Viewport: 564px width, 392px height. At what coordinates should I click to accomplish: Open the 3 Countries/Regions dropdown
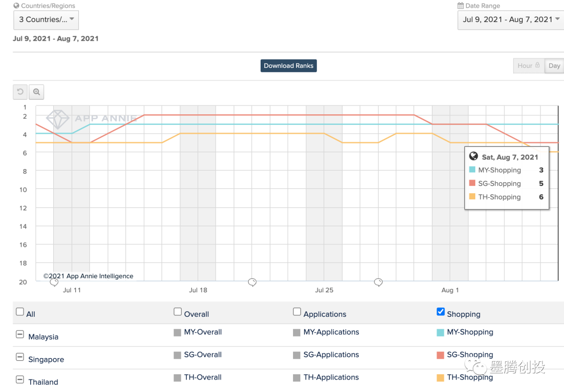pyautogui.click(x=46, y=20)
